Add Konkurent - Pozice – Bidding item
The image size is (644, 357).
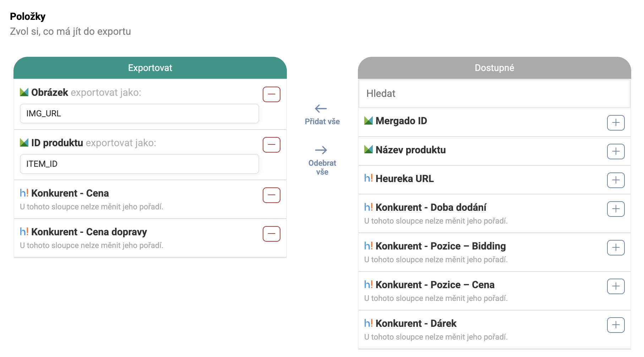[x=616, y=248]
